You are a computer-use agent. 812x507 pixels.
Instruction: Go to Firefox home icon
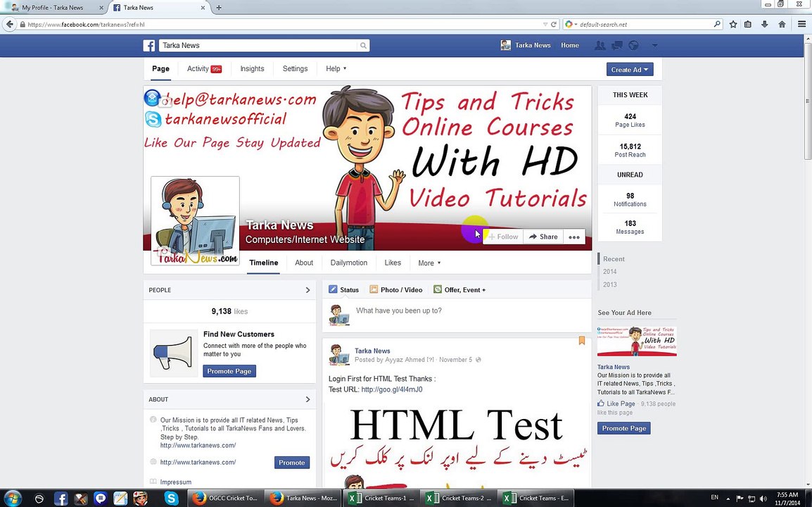[782, 25]
